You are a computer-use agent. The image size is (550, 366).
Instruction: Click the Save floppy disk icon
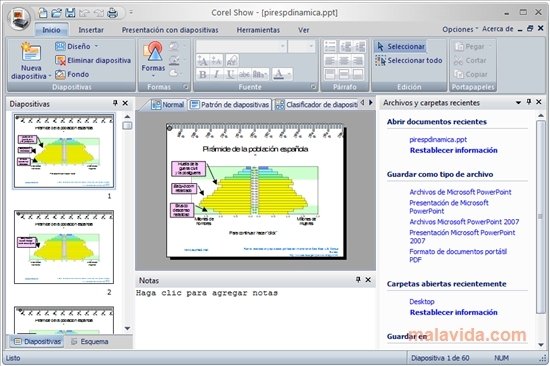point(71,13)
